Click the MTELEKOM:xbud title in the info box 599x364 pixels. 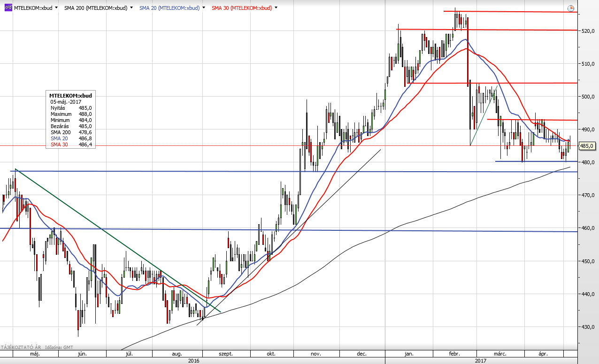pyautogui.click(x=70, y=95)
